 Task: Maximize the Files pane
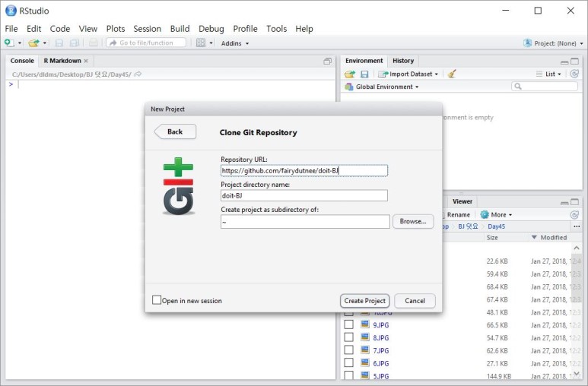574,202
